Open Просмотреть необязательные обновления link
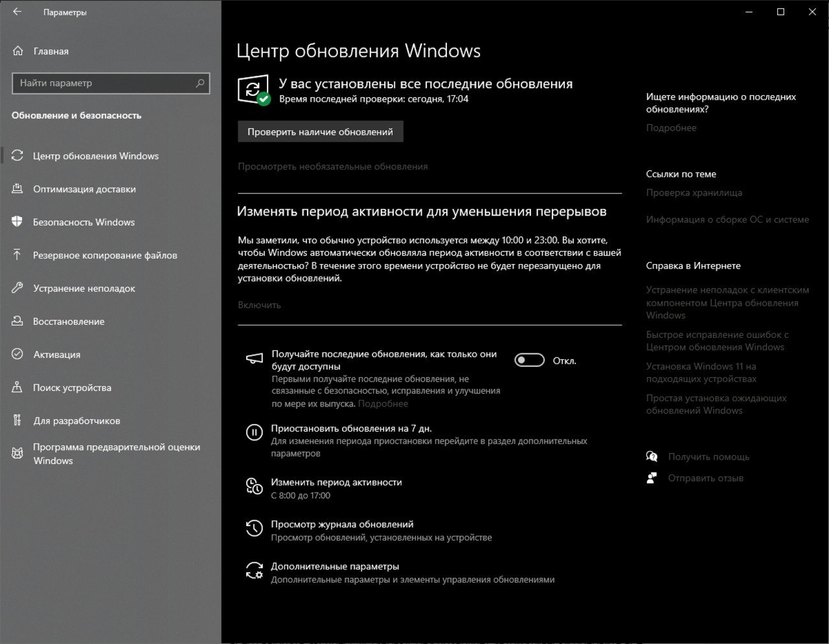This screenshot has height=644, width=829. pos(333,166)
